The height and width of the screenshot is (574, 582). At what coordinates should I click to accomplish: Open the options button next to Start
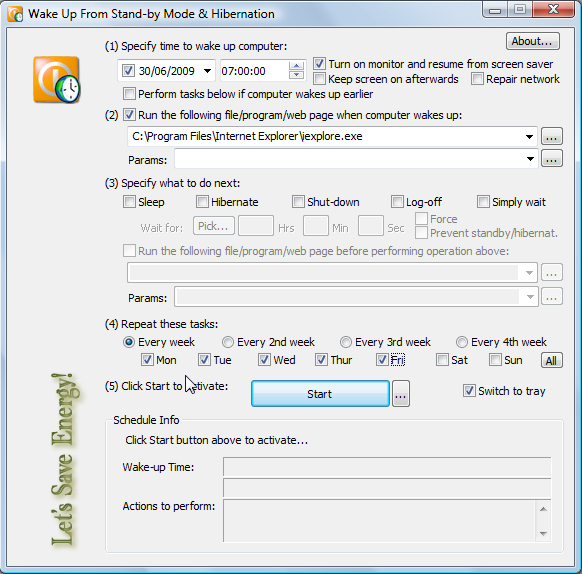point(401,394)
